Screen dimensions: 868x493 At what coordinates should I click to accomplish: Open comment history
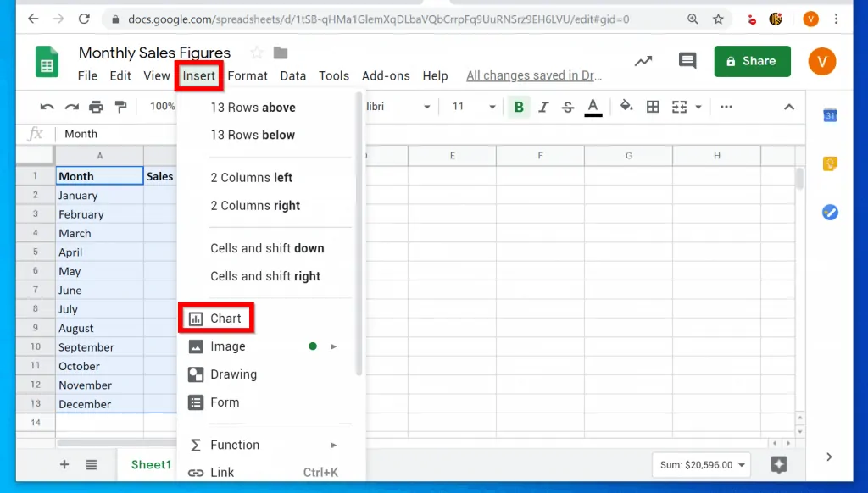click(687, 61)
